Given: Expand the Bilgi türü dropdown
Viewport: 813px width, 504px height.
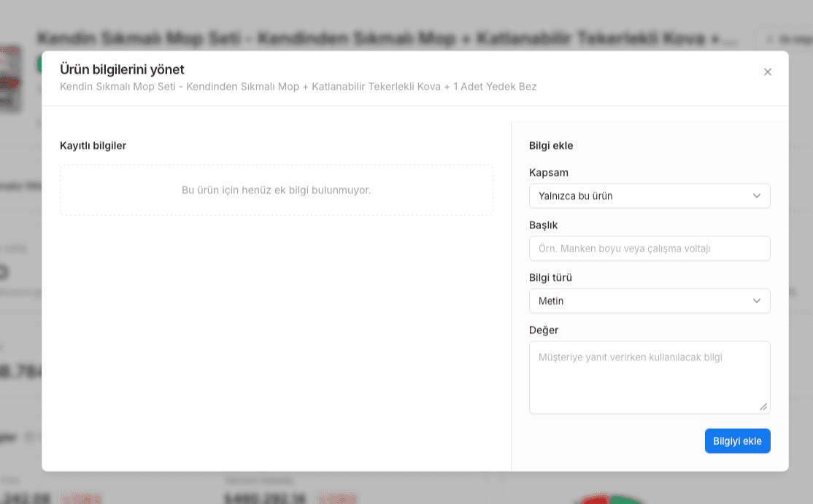Looking at the screenshot, I should [649, 301].
